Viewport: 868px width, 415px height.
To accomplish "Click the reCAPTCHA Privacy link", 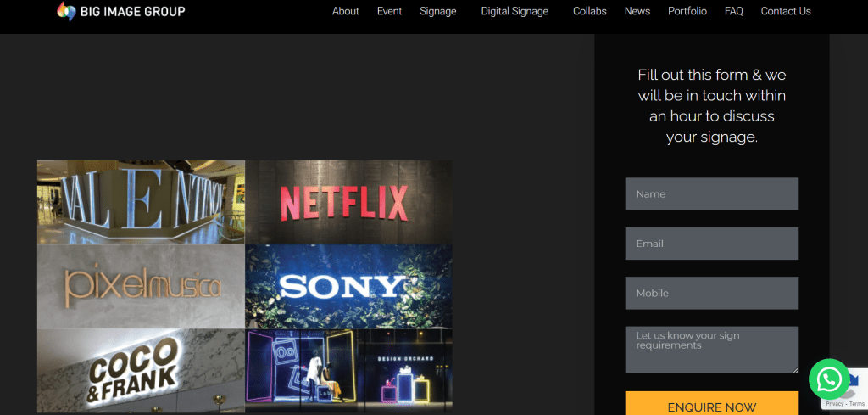I will pyautogui.click(x=835, y=404).
